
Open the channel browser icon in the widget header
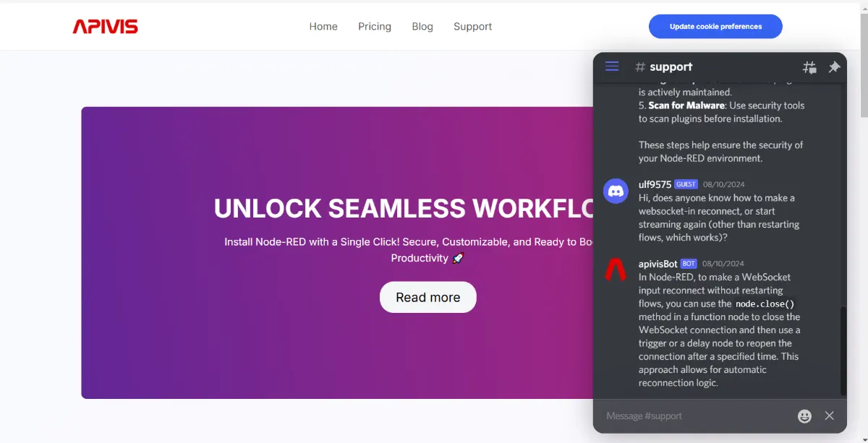tap(809, 66)
